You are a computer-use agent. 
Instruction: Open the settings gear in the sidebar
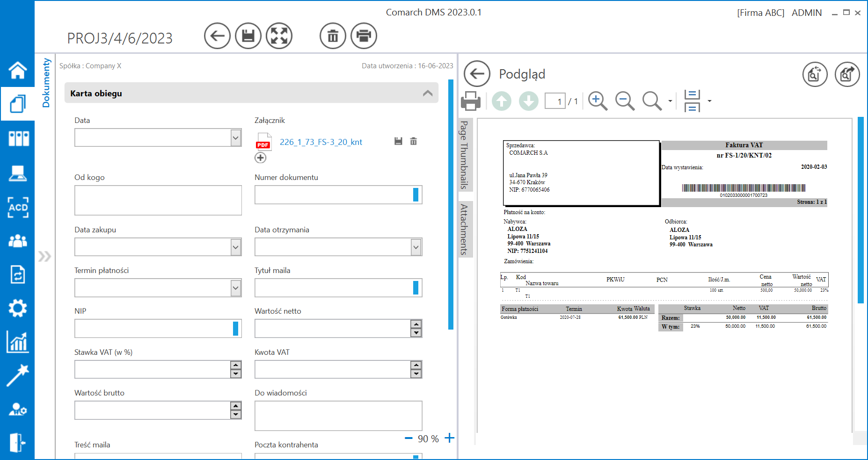point(18,308)
